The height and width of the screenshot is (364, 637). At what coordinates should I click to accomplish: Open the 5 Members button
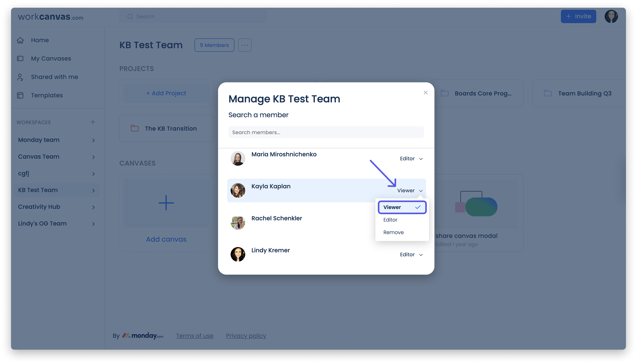(x=214, y=45)
